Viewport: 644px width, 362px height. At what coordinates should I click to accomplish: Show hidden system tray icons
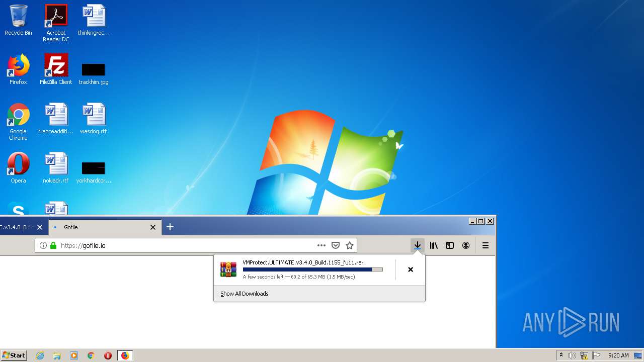coord(561,355)
